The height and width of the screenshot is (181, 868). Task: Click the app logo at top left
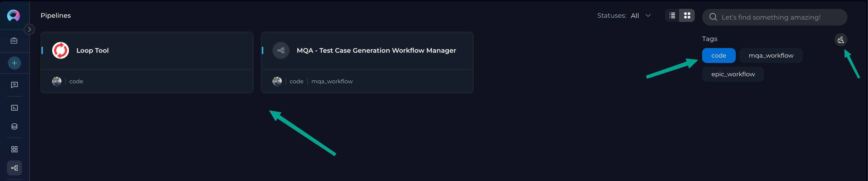click(14, 16)
